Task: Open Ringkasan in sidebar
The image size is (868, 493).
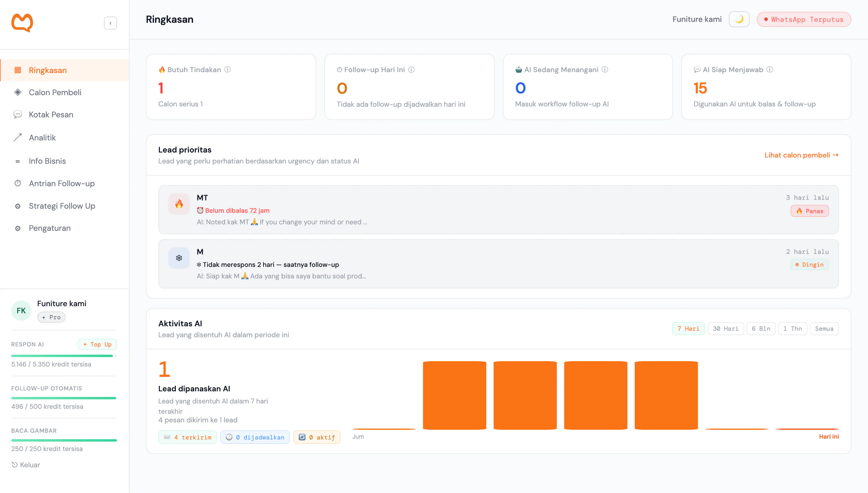Action: click(64, 70)
